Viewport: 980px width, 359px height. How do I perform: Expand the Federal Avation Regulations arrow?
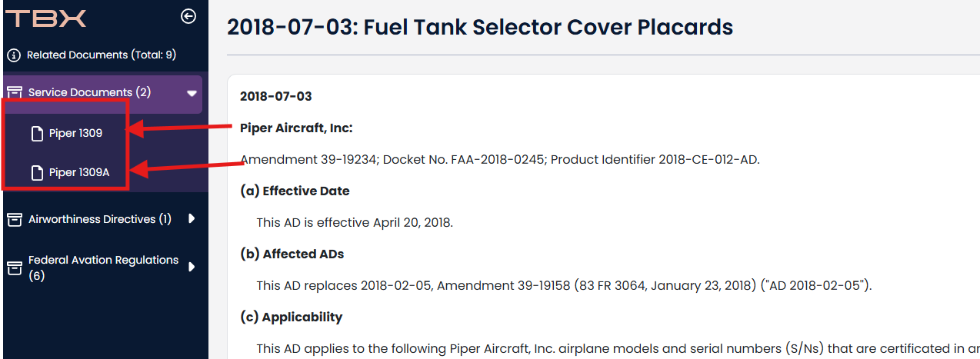point(192,267)
